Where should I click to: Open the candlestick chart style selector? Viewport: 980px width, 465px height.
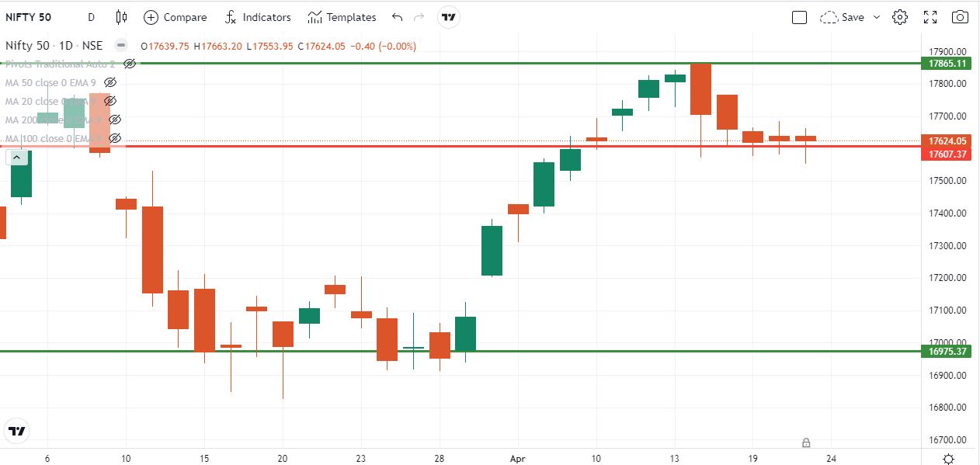pyautogui.click(x=120, y=17)
